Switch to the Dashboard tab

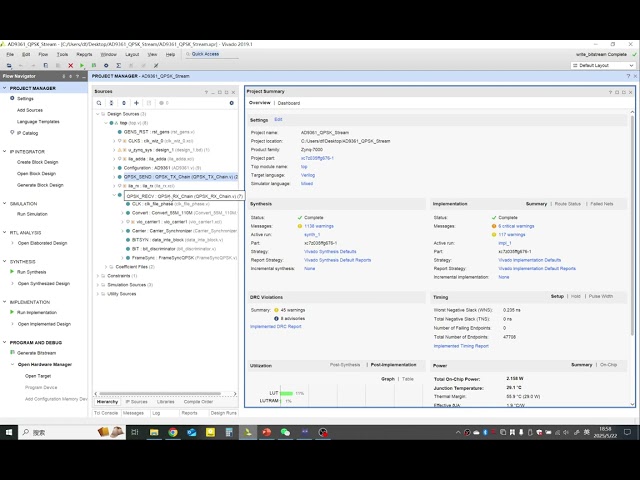[289, 103]
